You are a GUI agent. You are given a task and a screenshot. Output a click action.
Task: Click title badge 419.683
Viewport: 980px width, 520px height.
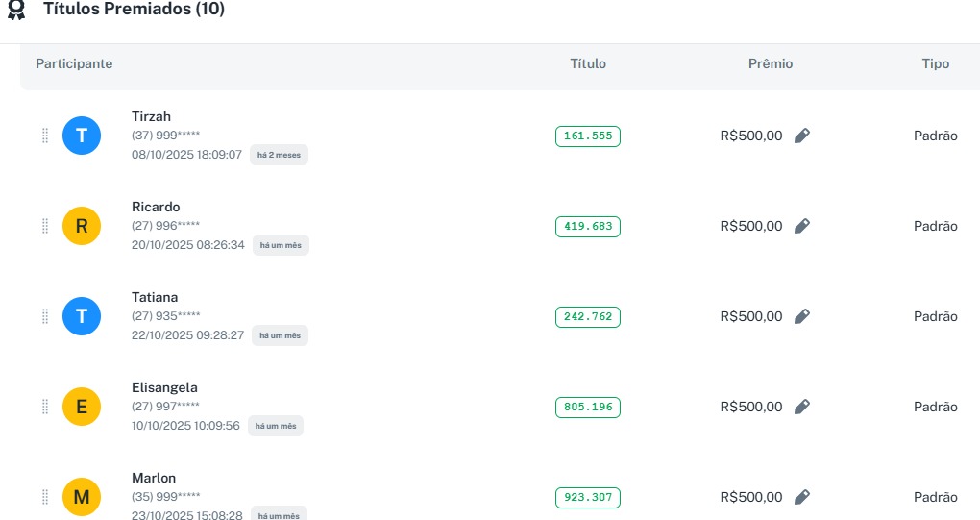tap(588, 226)
